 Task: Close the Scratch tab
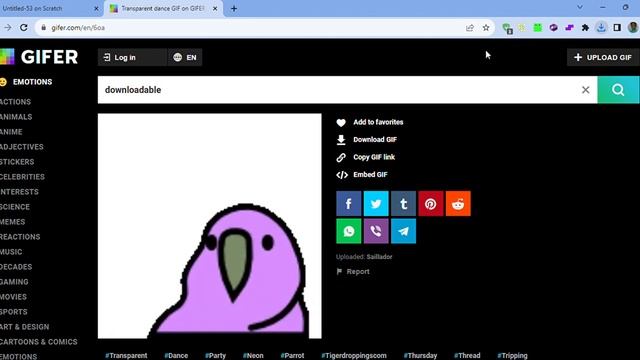[96, 9]
